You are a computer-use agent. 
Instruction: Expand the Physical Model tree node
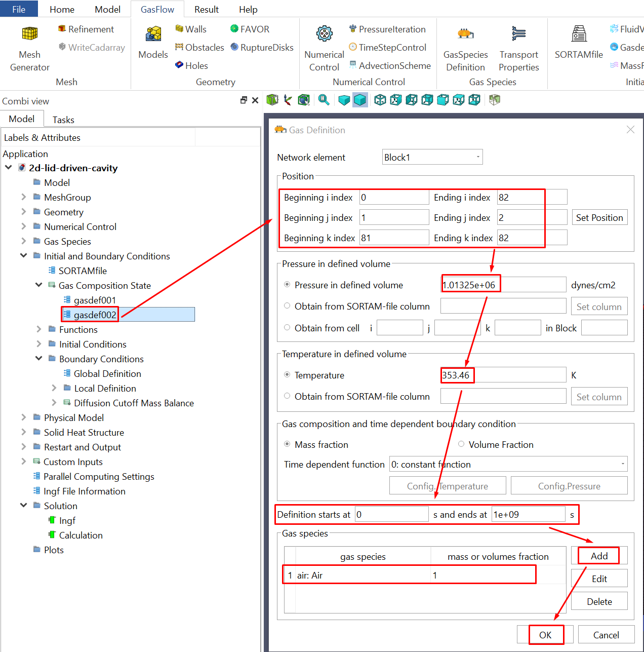click(x=23, y=417)
